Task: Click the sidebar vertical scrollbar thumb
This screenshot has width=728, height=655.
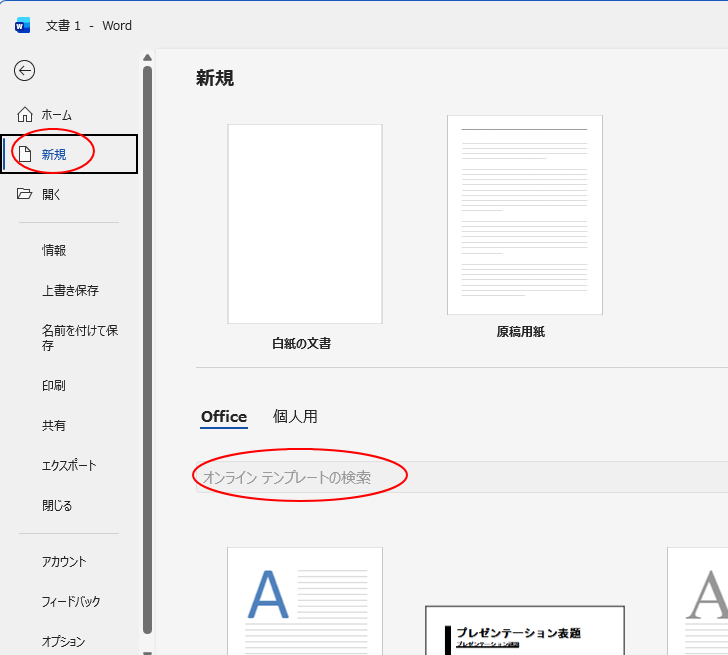Action: pyautogui.click(x=148, y=350)
